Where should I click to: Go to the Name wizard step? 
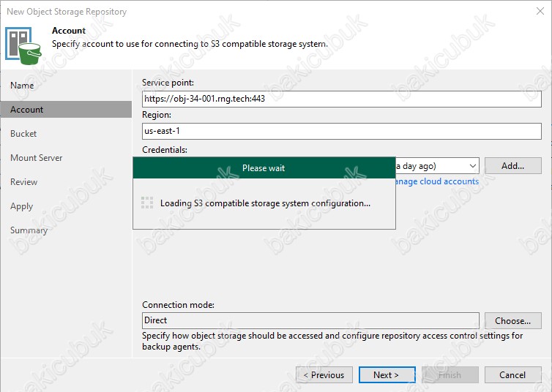[x=22, y=86]
